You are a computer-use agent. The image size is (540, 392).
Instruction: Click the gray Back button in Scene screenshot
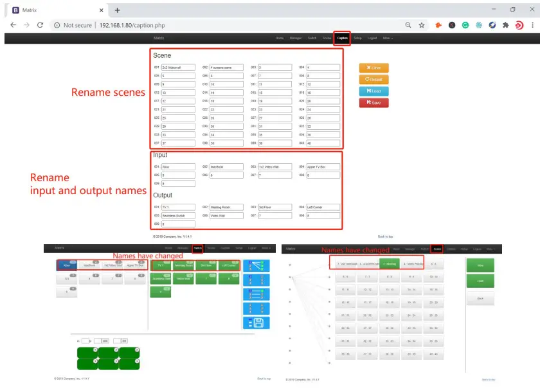click(480, 298)
